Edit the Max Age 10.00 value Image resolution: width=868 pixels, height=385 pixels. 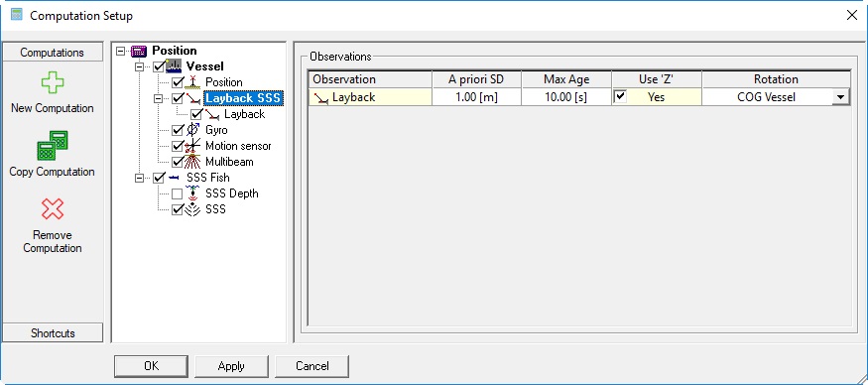[565, 97]
